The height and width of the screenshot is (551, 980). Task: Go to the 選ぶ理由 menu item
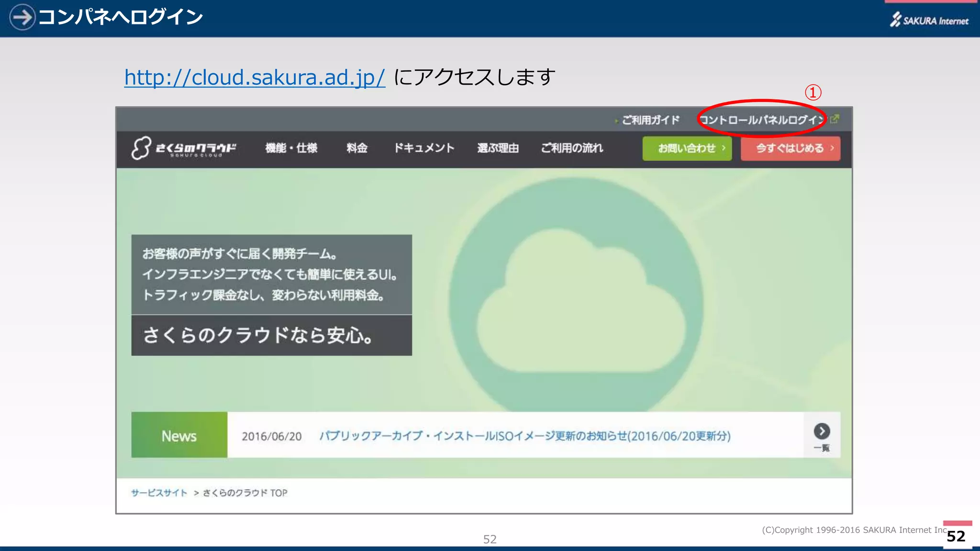point(498,148)
